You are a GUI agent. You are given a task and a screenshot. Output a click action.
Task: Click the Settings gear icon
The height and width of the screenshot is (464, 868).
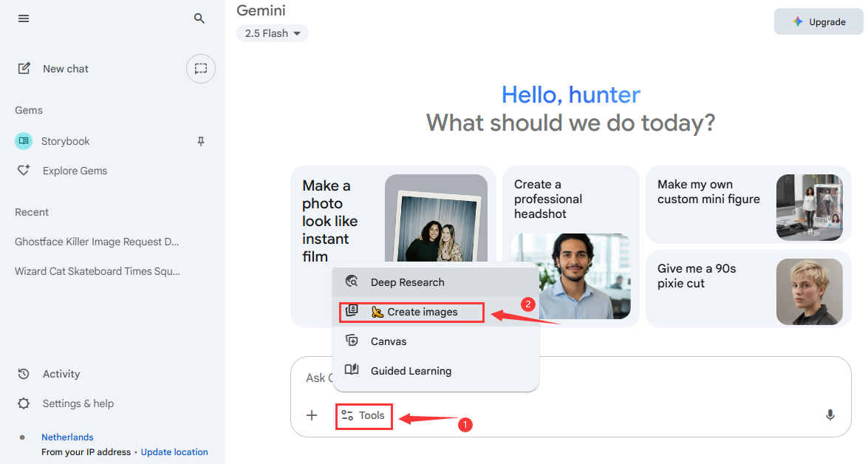(23, 403)
